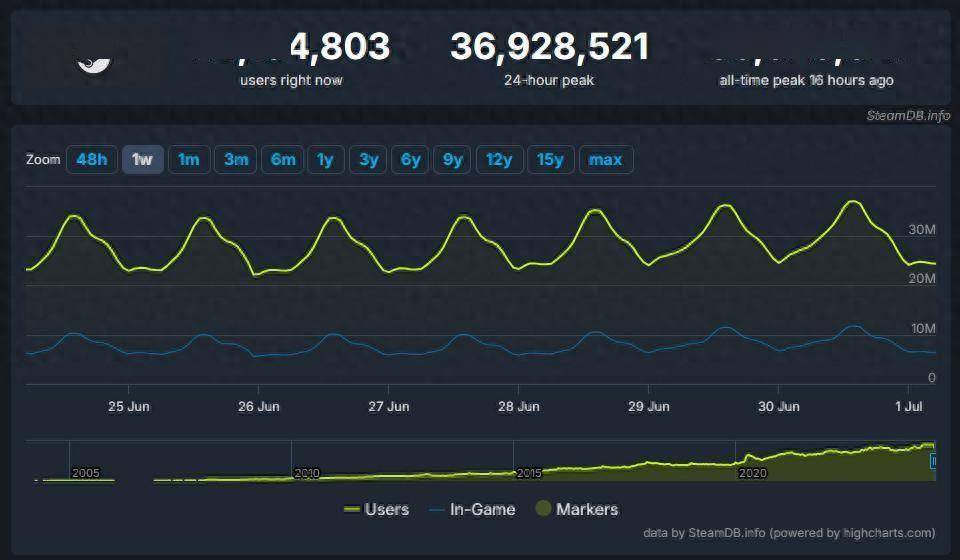Image resolution: width=960 pixels, height=560 pixels.
Task: Click the 20M y-axis label
Action: point(922,278)
